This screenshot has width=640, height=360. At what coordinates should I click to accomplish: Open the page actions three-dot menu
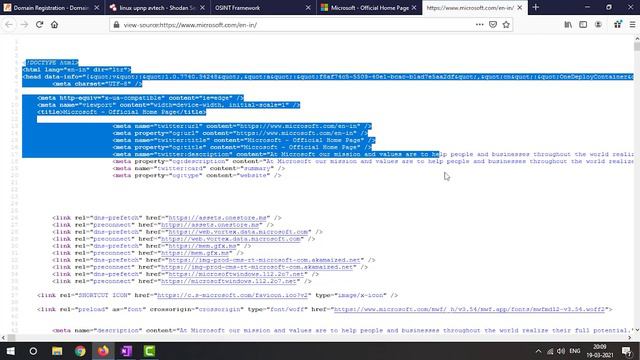(480, 24)
